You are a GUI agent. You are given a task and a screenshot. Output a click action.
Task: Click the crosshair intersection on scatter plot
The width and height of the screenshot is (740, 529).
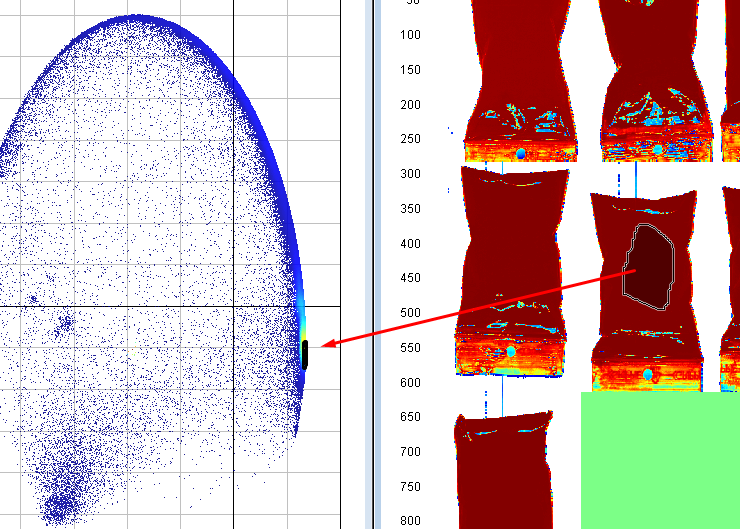234,307
